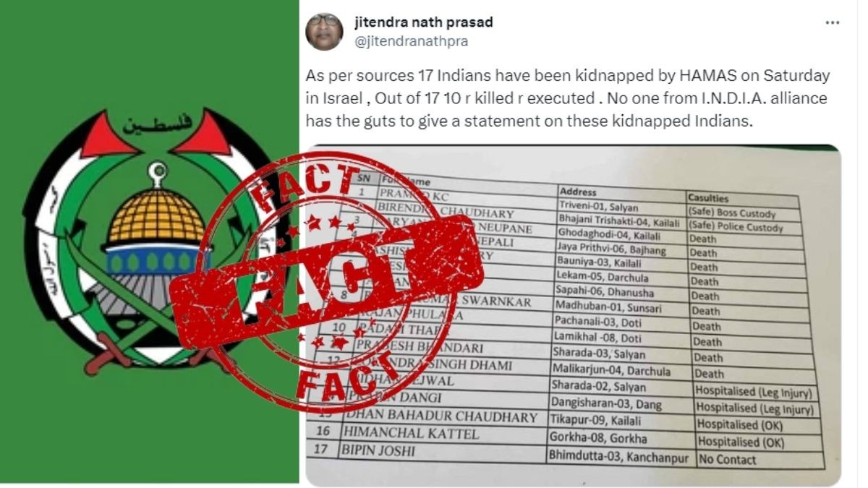The image size is (868, 488).
Task: Open the attached table photo in the tweet
Action: pos(573,315)
